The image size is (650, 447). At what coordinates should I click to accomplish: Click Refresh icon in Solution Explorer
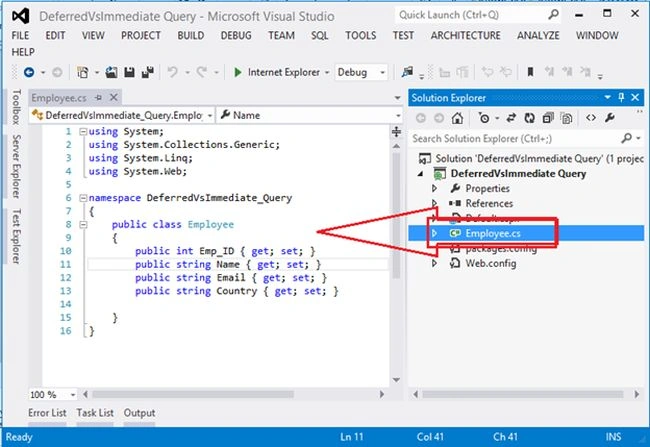[529, 118]
